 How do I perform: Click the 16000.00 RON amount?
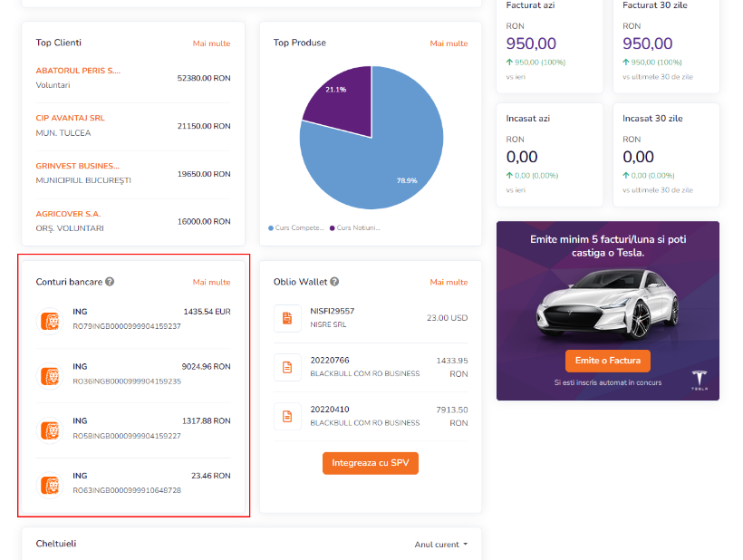click(204, 221)
